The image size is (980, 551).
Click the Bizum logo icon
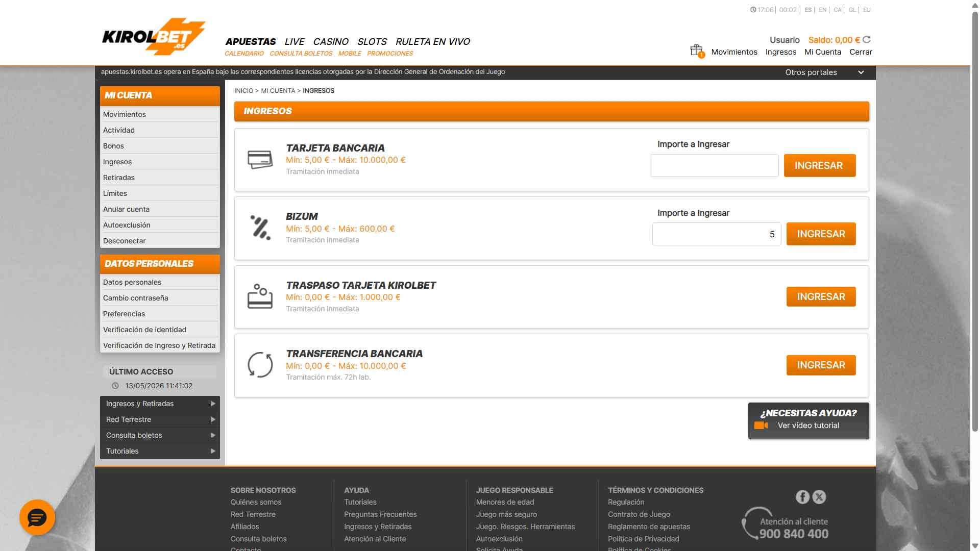pos(260,228)
